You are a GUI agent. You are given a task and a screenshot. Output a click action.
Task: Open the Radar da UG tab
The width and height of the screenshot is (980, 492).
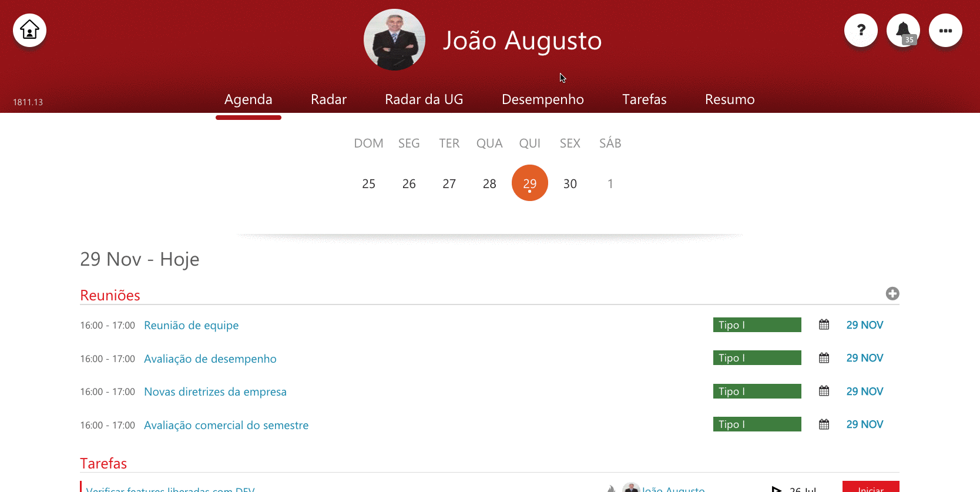(x=424, y=99)
